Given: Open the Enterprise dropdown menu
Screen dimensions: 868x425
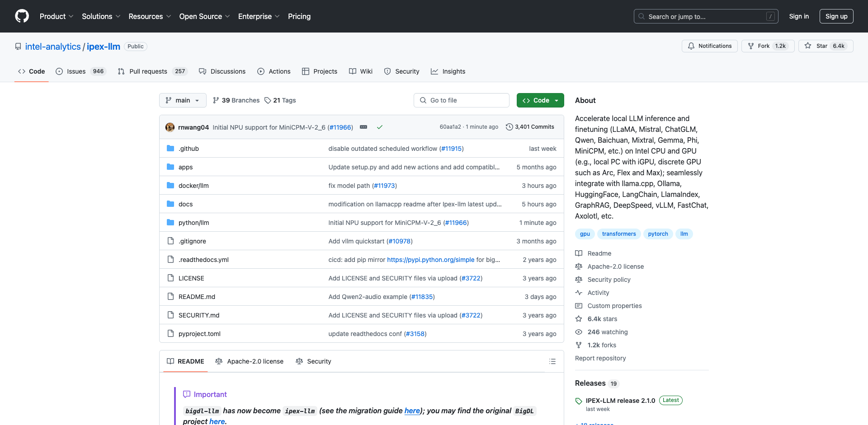Looking at the screenshot, I should coord(259,16).
